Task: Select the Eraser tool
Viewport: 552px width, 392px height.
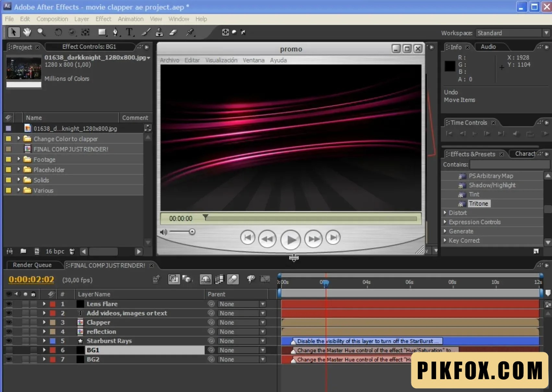Action: click(174, 32)
